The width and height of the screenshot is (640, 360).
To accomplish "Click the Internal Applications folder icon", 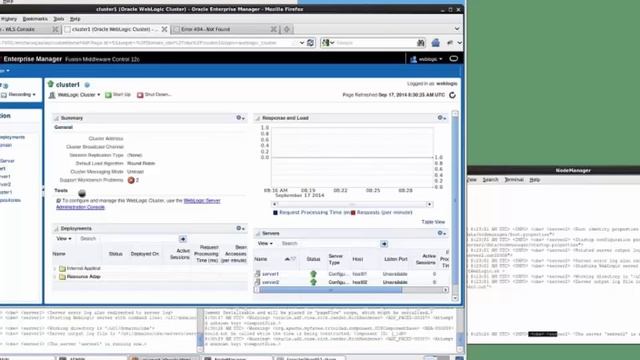I will click(62, 269).
